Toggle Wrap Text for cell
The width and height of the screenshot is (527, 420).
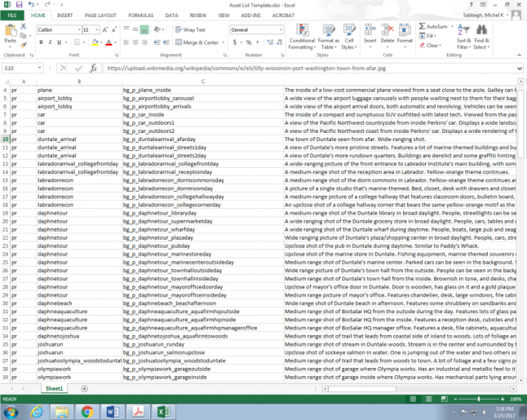(189, 29)
